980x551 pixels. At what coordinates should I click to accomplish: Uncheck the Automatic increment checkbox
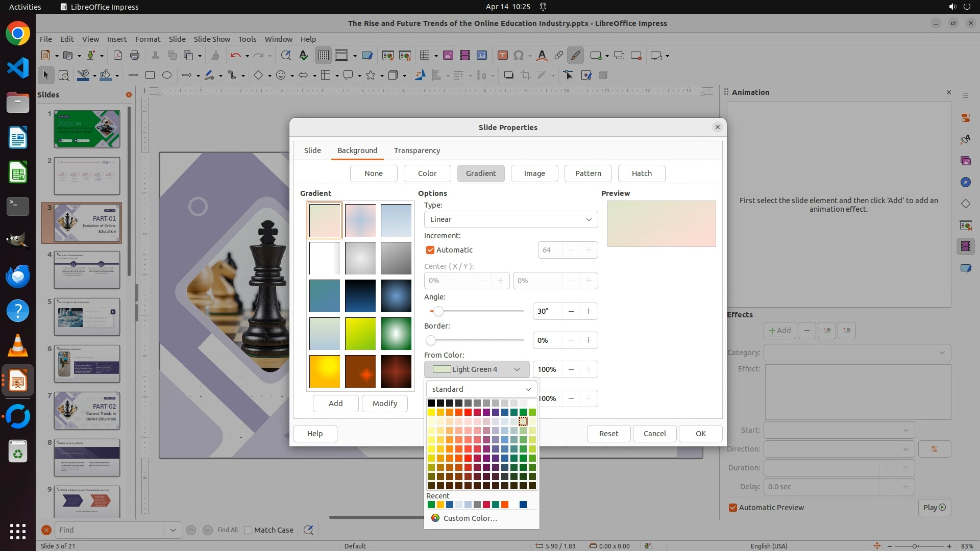click(x=430, y=250)
